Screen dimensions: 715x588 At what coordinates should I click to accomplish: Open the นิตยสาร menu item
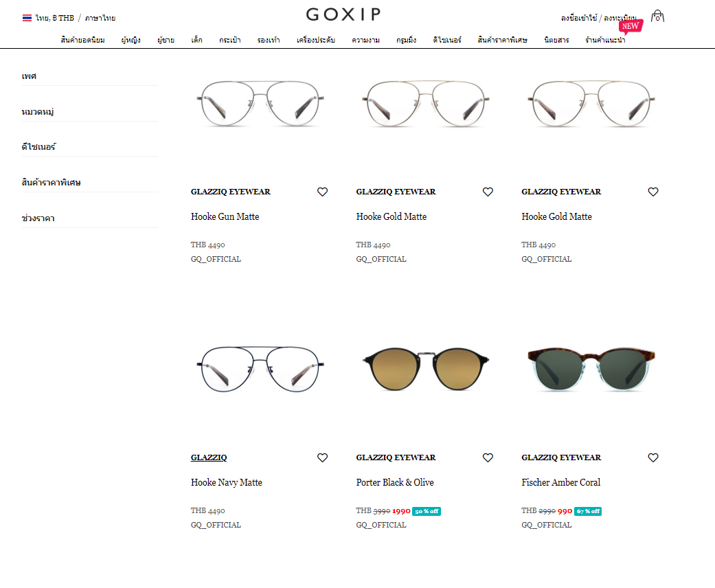coord(556,40)
